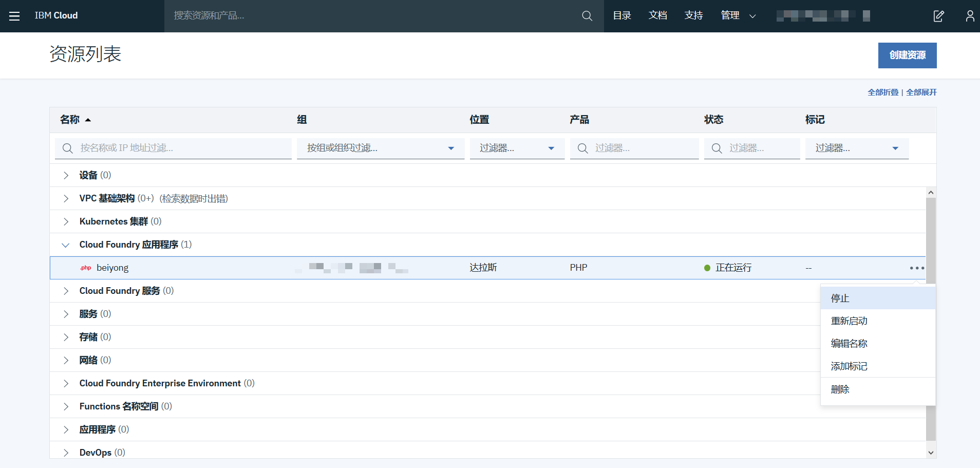
Task: Open the edit/feedback pencil icon in header
Action: 938,16
